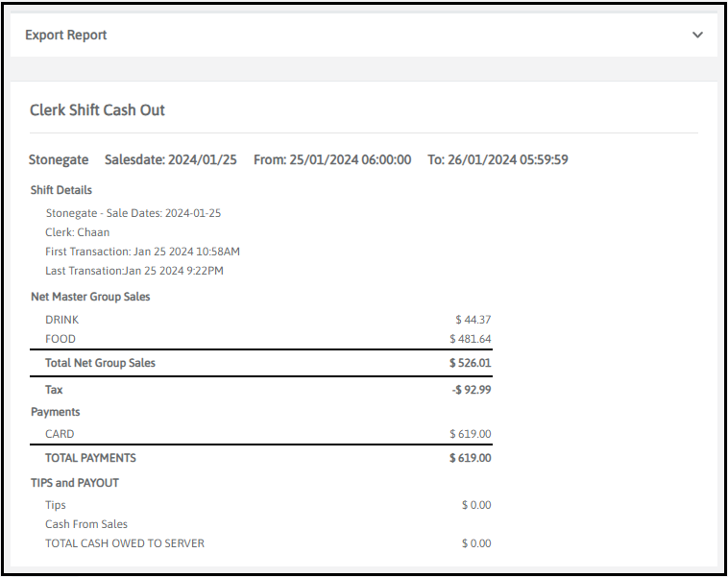Click the TOTAL CASH OWED TO SERVER row

pos(125,543)
